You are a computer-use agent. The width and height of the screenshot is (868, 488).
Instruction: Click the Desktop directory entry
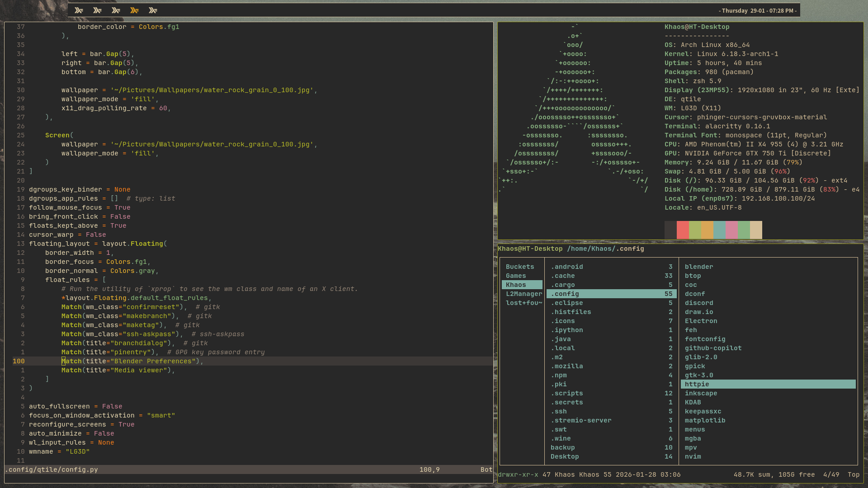[565, 457]
